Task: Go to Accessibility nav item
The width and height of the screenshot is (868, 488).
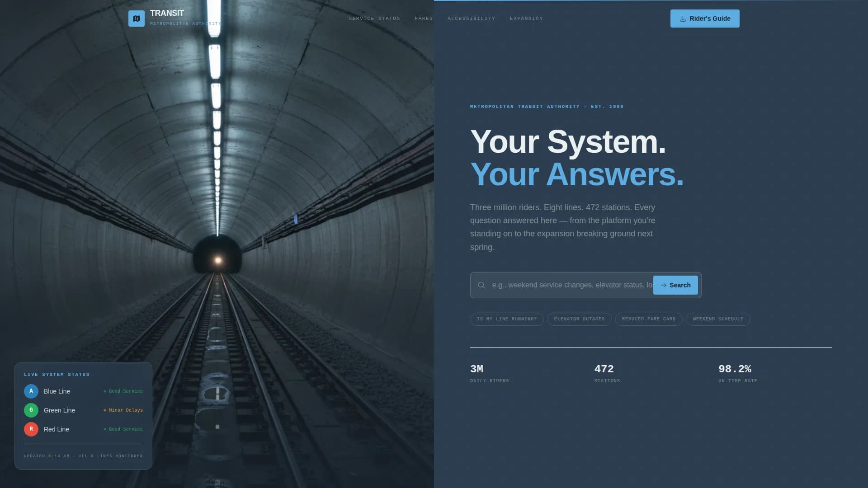Action: 472,19
